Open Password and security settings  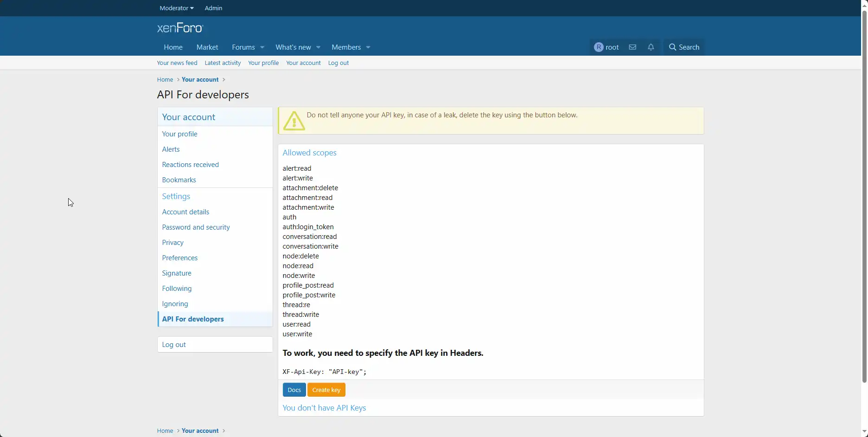196,227
